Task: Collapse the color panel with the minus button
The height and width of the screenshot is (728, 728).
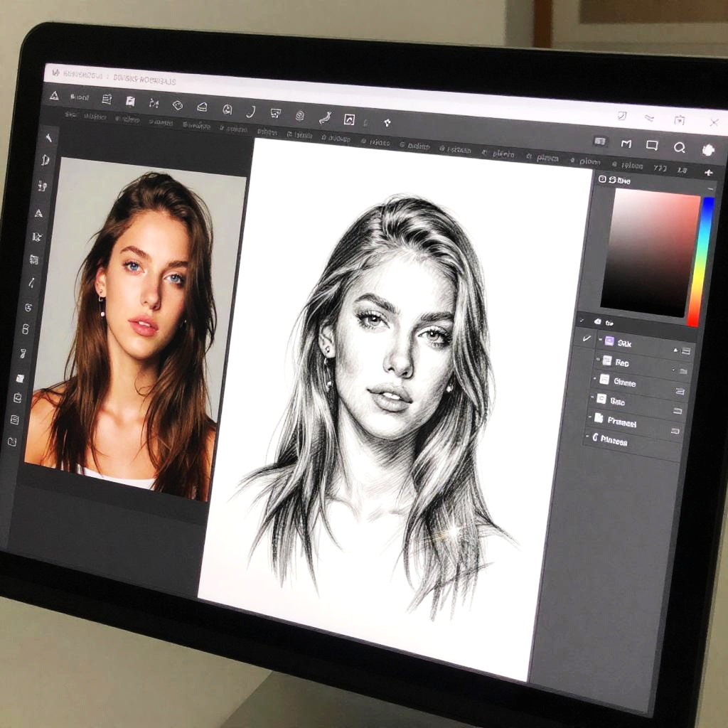Action: 711,188
